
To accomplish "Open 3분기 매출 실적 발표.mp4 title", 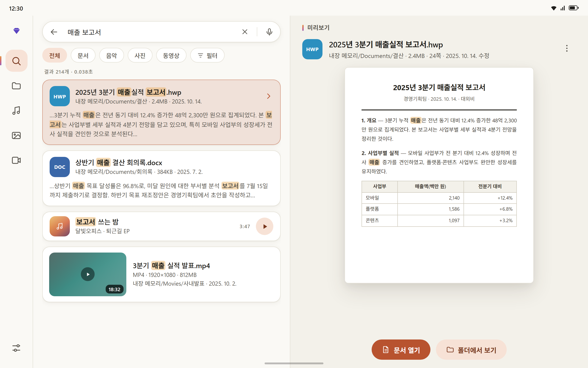I will (x=171, y=265).
